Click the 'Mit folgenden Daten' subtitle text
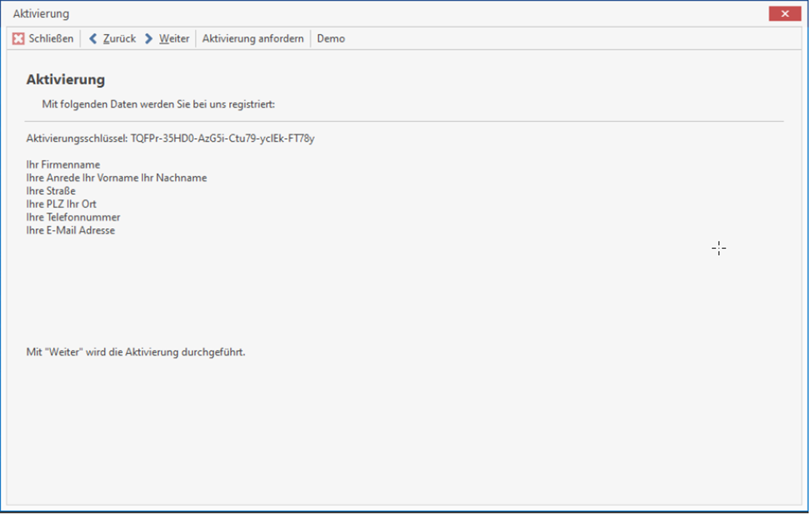The height and width of the screenshot is (514, 812). click(158, 104)
